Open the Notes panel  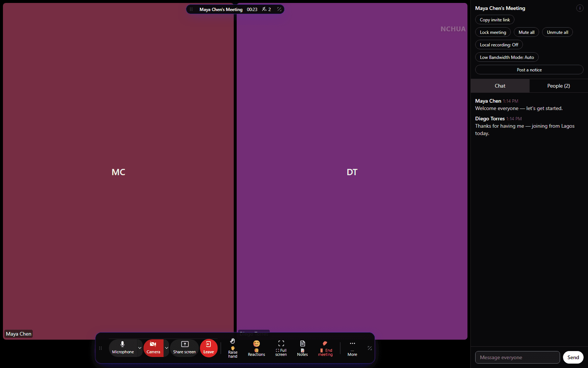(302, 348)
